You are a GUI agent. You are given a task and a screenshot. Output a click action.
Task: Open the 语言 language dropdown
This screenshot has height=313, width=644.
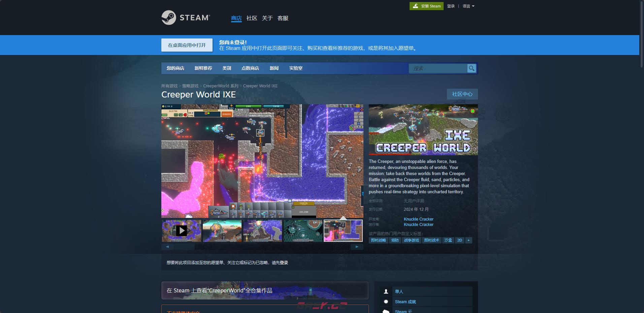point(468,6)
